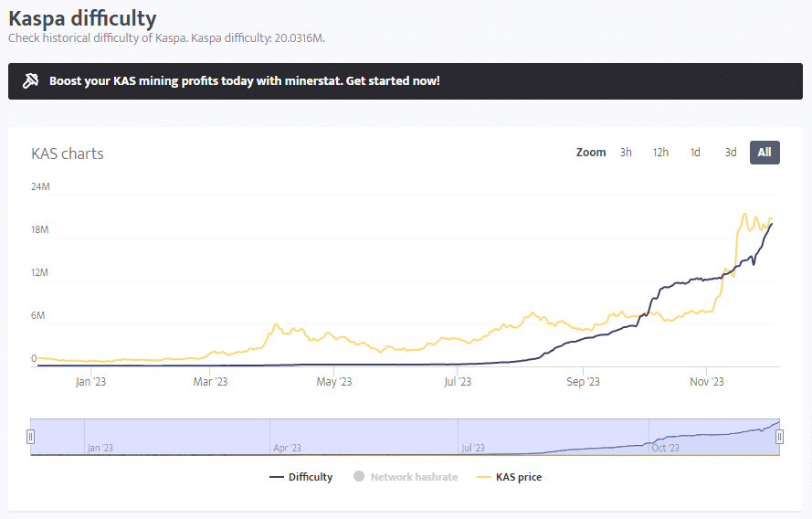This screenshot has height=519, width=812.
Task: Click the KAS price legend line marker
Action: coord(483,477)
